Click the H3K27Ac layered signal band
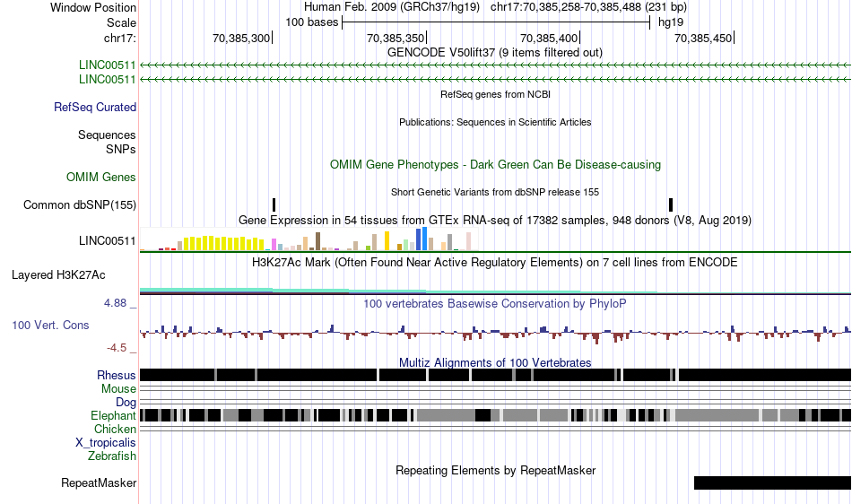The width and height of the screenshot is (852, 504). [496, 291]
